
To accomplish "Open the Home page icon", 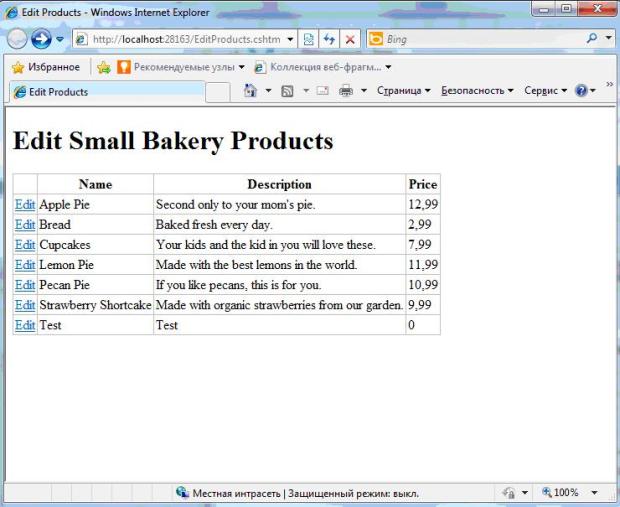I will tap(251, 91).
